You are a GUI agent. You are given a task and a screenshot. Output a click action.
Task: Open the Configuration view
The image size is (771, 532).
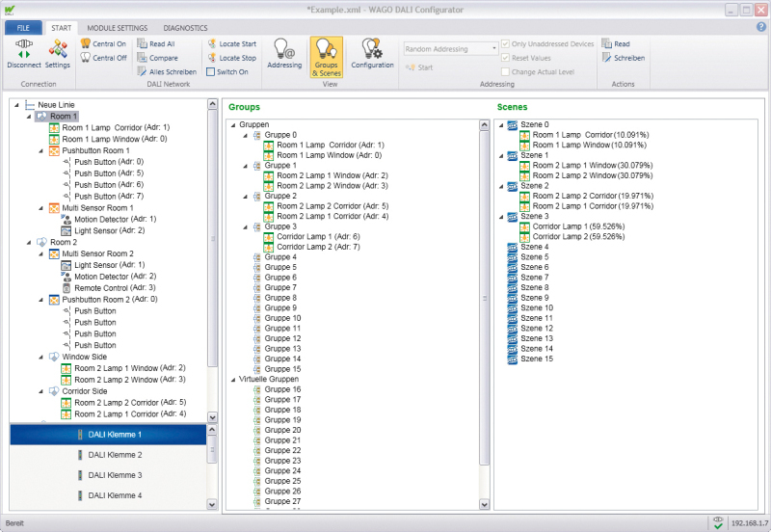(372, 54)
